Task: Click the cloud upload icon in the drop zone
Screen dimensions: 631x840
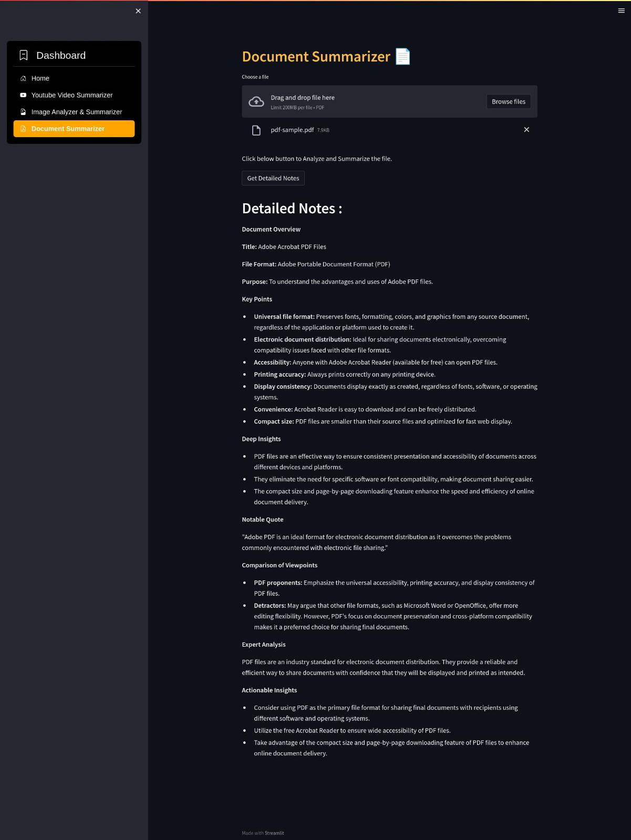Action: [x=256, y=101]
